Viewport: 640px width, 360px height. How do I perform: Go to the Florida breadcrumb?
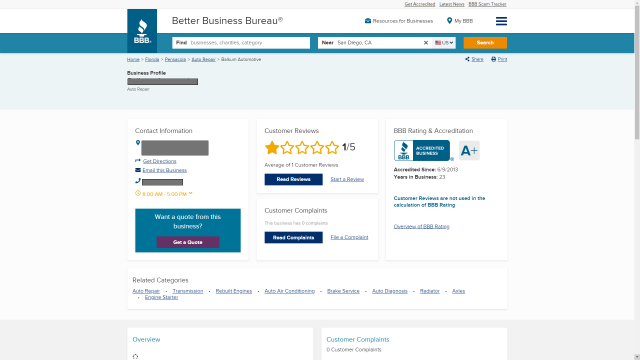pyautogui.click(x=152, y=60)
